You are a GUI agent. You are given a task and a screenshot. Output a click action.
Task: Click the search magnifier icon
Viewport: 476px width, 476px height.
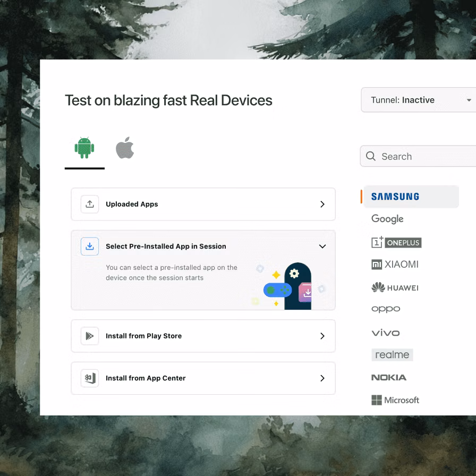coord(371,156)
